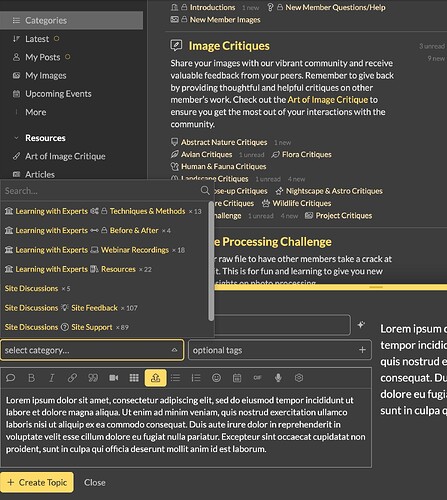Toggle bold formatting in the editor toolbar

[31, 378]
